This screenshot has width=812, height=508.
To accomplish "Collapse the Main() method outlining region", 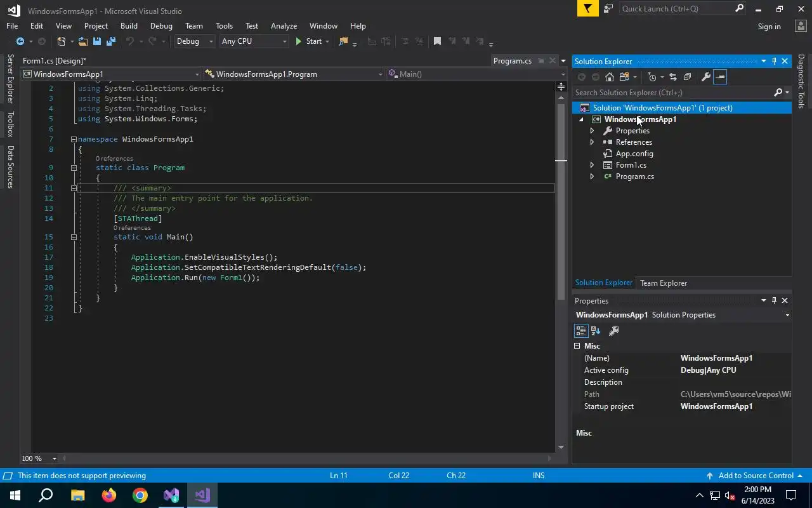I will (74, 237).
